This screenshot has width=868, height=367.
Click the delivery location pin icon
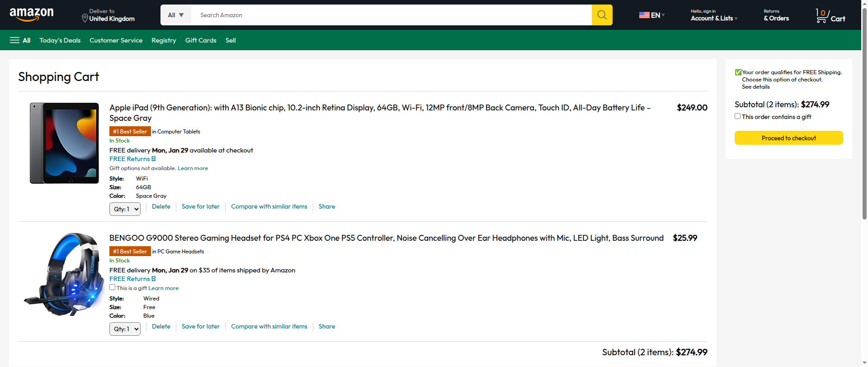(85, 18)
